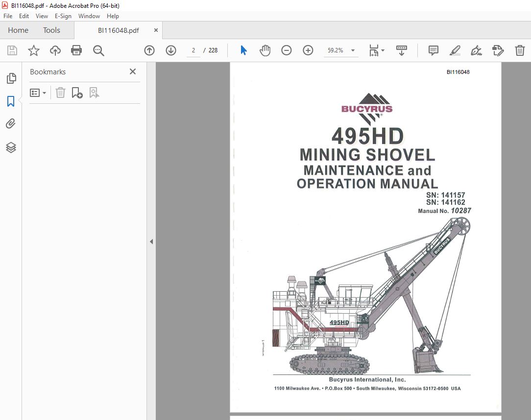Image resolution: width=531 pixels, height=420 pixels.
Task: Click the SN: 141157 serial text
Action: (x=445, y=195)
